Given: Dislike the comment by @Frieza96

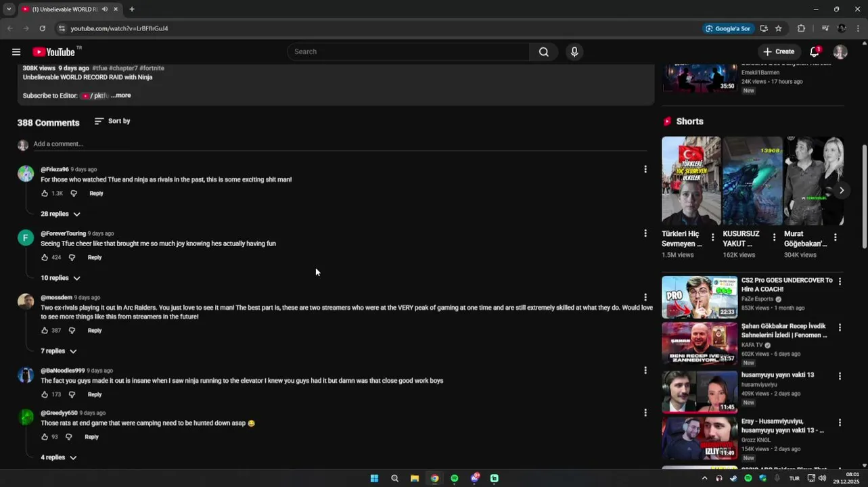Looking at the screenshot, I should click(74, 193).
